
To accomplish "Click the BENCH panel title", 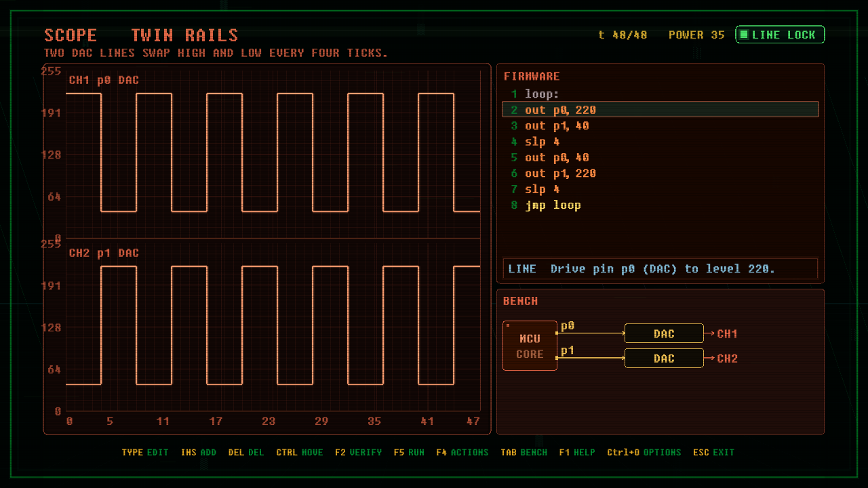I will click(x=521, y=301).
